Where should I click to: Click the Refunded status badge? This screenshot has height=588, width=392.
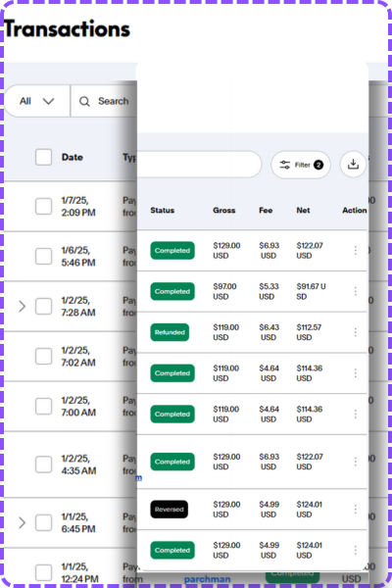click(x=170, y=332)
